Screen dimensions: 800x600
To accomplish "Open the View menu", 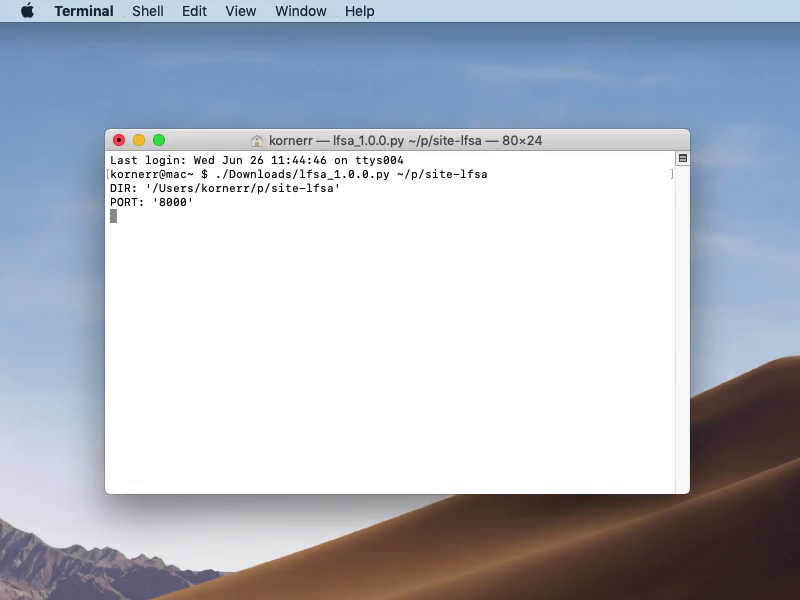I will (x=240, y=11).
